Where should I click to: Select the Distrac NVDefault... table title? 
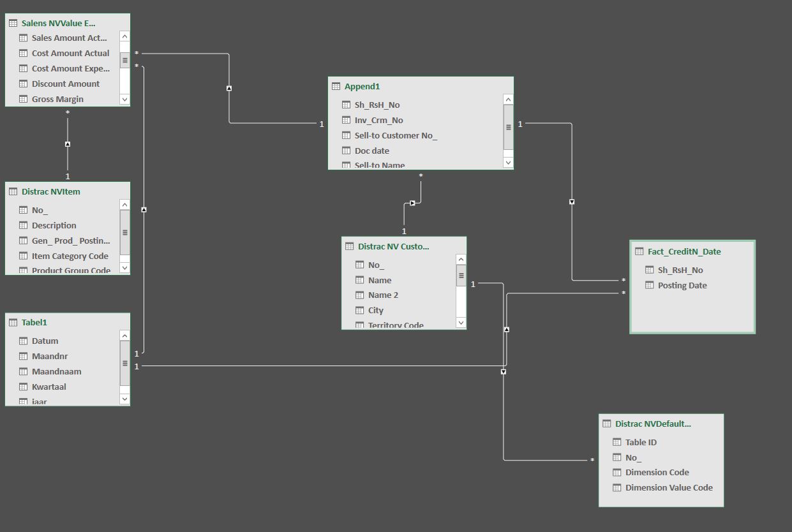[653, 424]
